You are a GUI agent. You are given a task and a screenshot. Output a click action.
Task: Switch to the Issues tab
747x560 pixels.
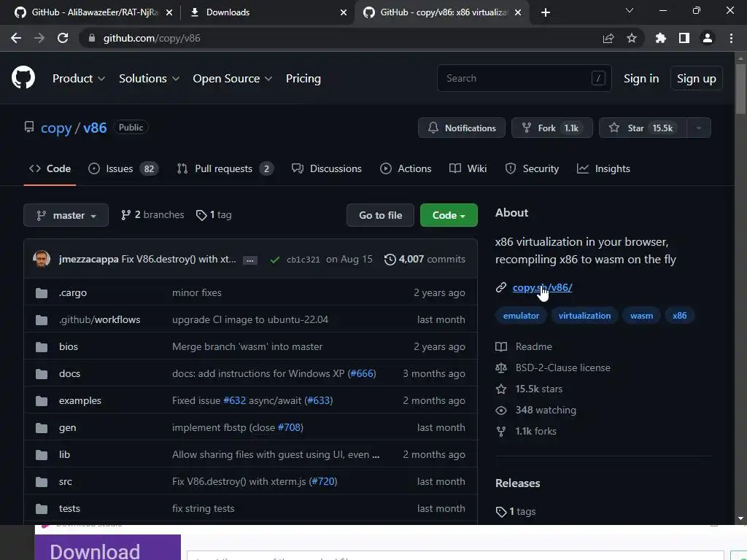(x=123, y=168)
